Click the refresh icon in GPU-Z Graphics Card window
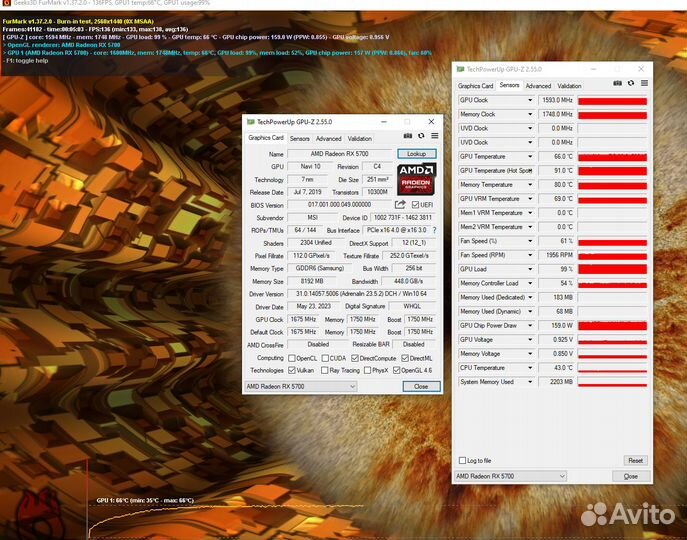This screenshot has height=540, width=687. point(421,136)
